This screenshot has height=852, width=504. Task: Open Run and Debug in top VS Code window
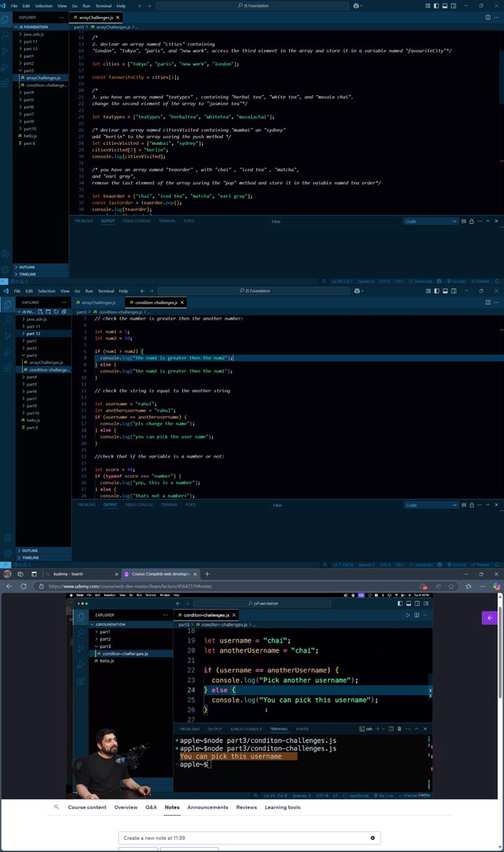point(5,67)
